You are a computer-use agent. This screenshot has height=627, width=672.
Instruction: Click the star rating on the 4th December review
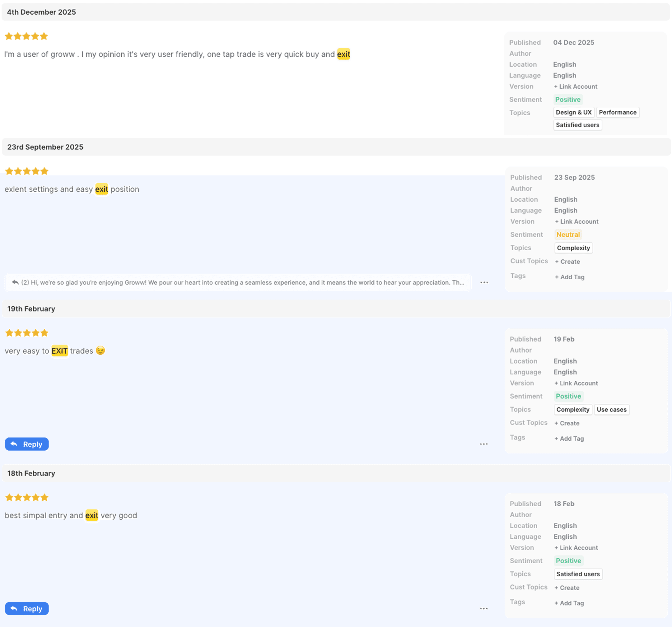pyautogui.click(x=26, y=36)
